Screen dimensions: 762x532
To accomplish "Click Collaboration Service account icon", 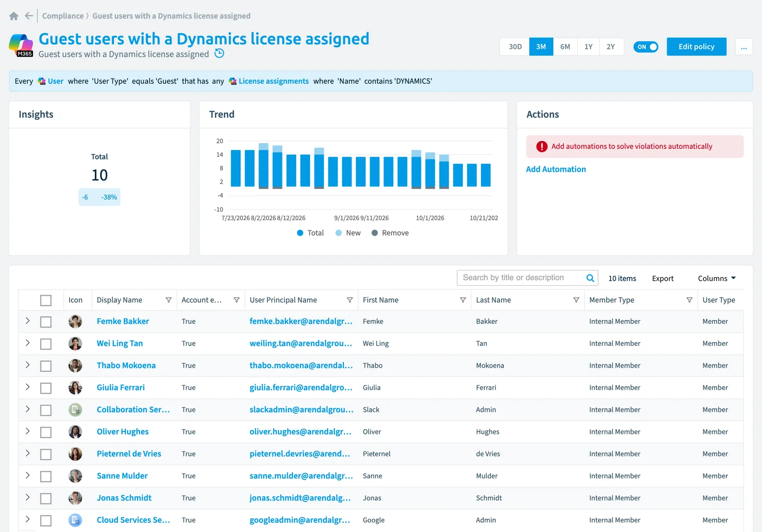I will pyautogui.click(x=75, y=410).
